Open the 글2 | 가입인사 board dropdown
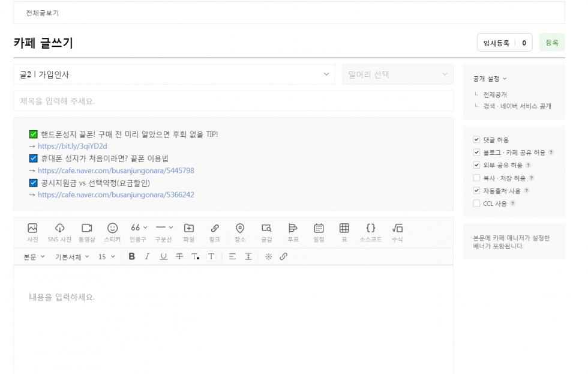 [174, 74]
